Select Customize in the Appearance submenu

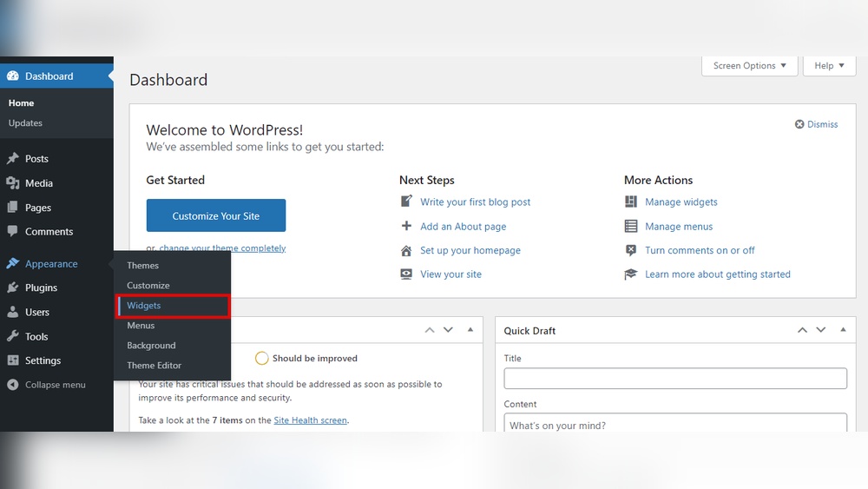(148, 285)
